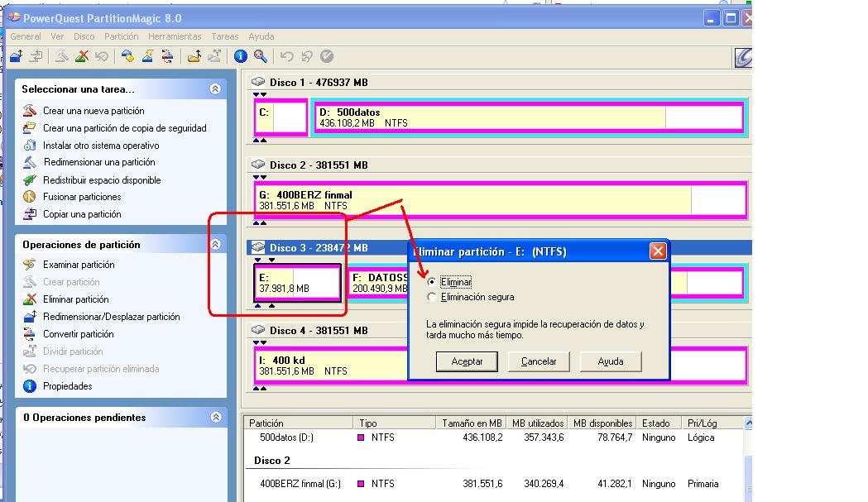
Task: Select the C: partition on Disco 1
Action: 281,117
